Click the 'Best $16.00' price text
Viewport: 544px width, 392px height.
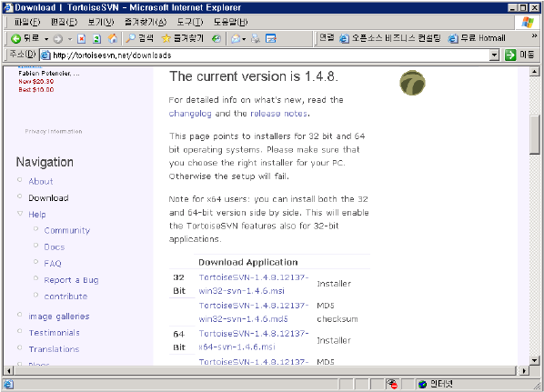coord(36,89)
